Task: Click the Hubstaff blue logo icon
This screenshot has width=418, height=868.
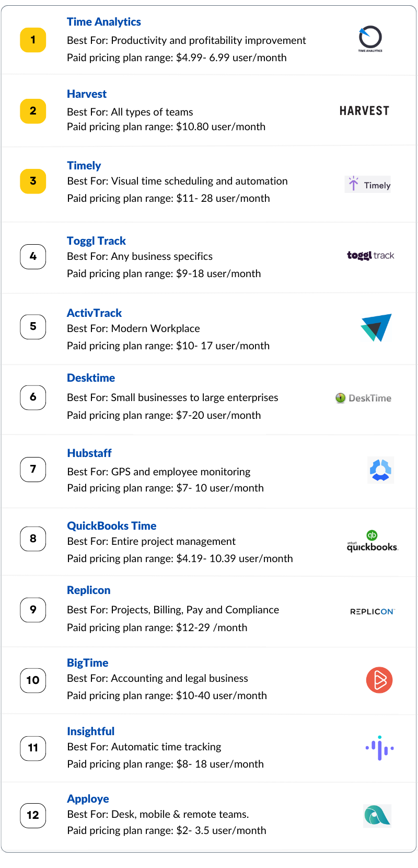Action: click(380, 470)
